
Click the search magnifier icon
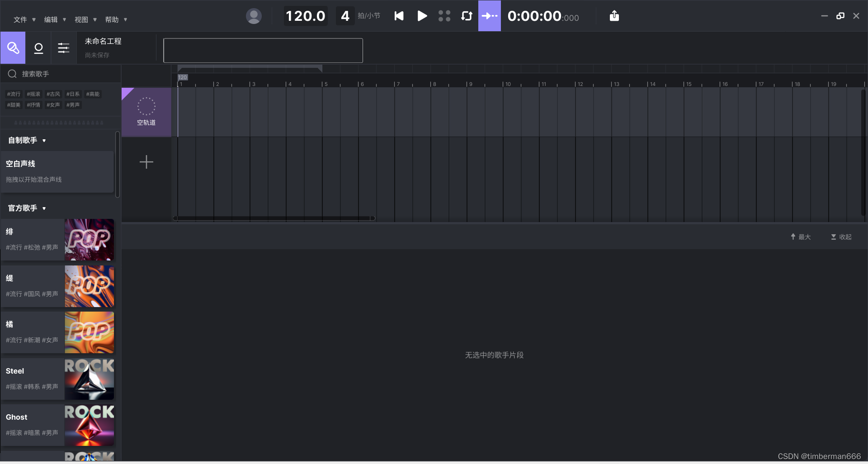pos(12,74)
